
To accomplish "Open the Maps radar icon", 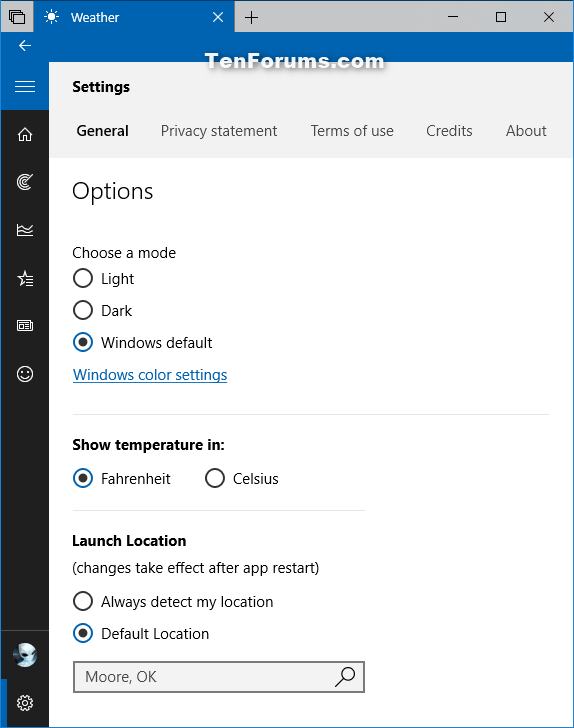I will (x=25, y=182).
